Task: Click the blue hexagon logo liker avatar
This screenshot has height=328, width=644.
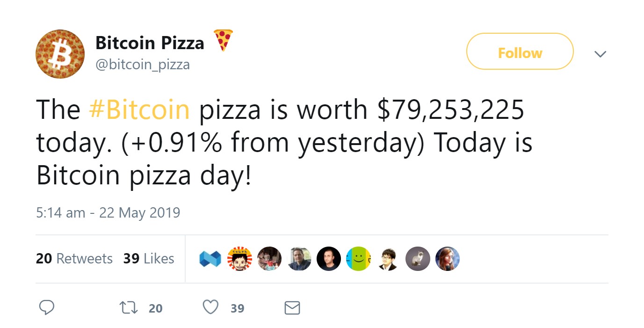Action: pos(210,259)
